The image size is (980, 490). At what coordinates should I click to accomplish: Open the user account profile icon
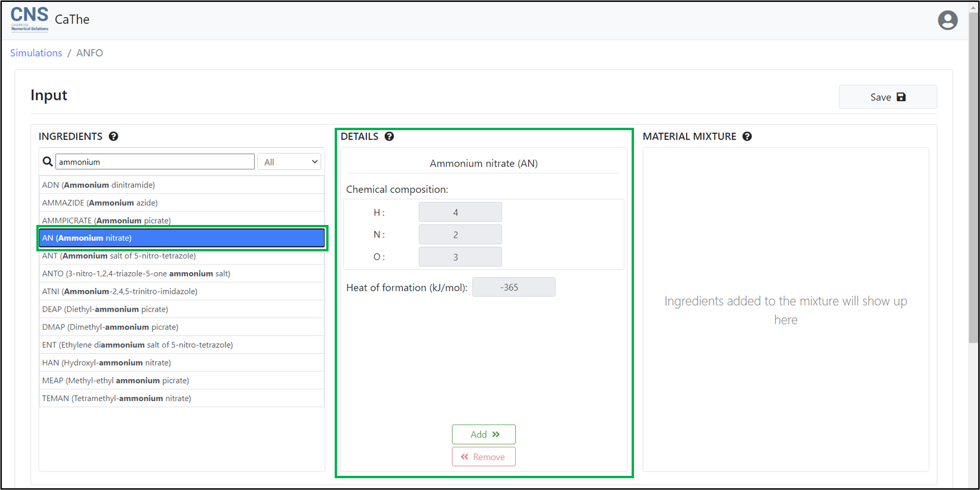(947, 20)
